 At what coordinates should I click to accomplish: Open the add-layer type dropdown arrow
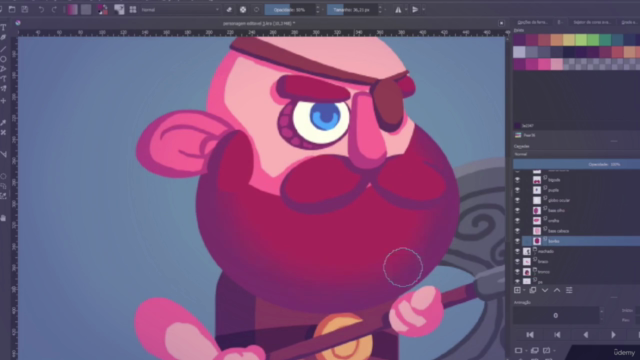(524, 290)
